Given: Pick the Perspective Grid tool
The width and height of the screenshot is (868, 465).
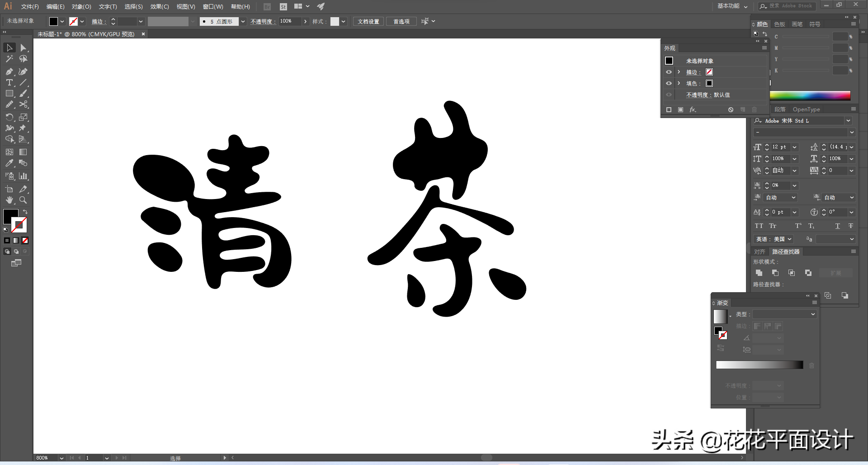Looking at the screenshot, I should pos(24,139).
